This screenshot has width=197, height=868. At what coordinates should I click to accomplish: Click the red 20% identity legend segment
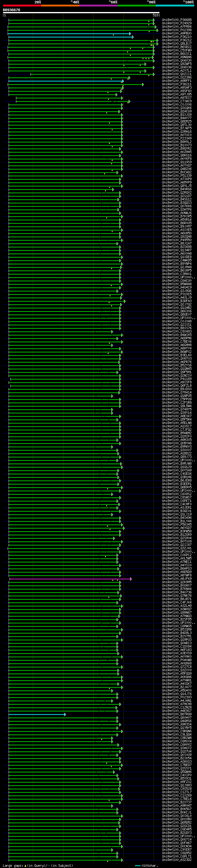[22, 6]
